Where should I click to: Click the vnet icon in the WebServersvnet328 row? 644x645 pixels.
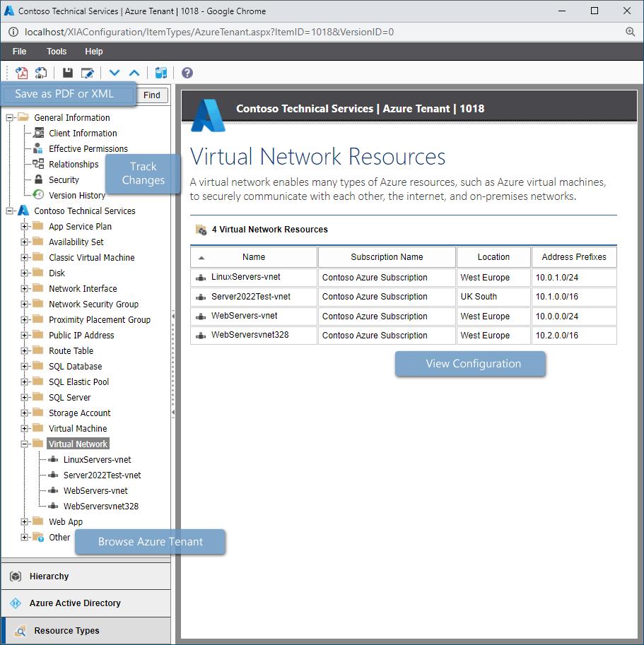point(201,336)
